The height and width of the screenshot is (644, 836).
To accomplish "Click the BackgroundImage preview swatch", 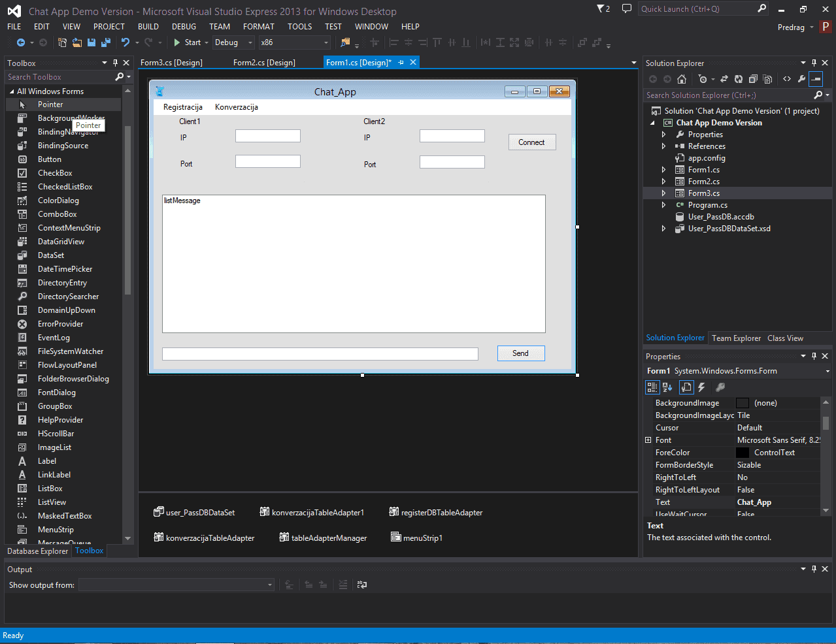I will pyautogui.click(x=743, y=403).
